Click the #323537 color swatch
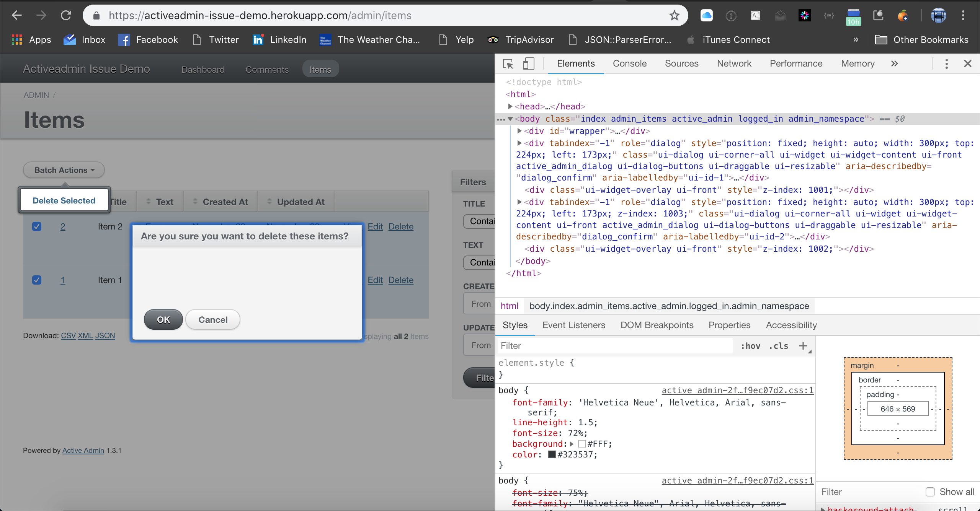 (x=551, y=454)
